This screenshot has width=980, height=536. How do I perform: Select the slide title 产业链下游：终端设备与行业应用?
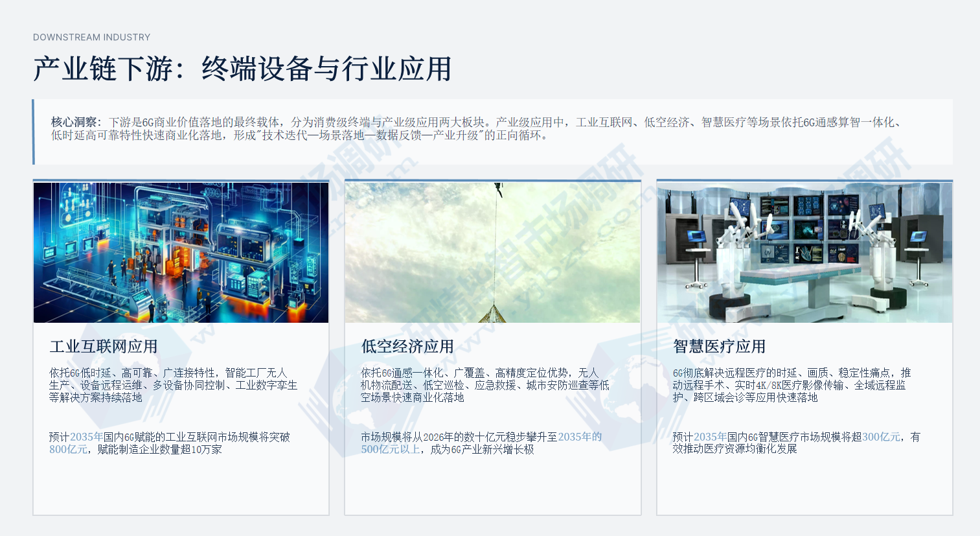[x=242, y=69]
